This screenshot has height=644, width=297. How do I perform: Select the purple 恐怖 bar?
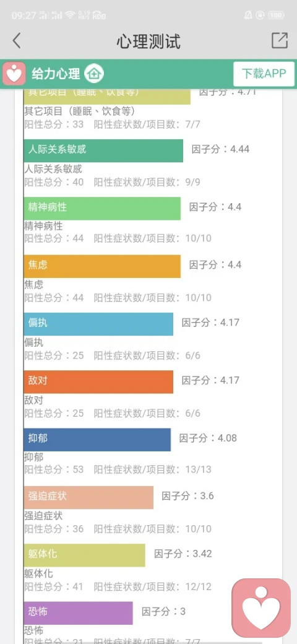79,613
